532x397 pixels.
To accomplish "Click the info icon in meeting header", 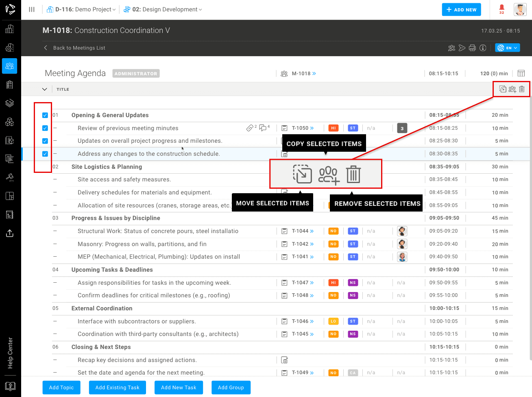I will (x=483, y=48).
